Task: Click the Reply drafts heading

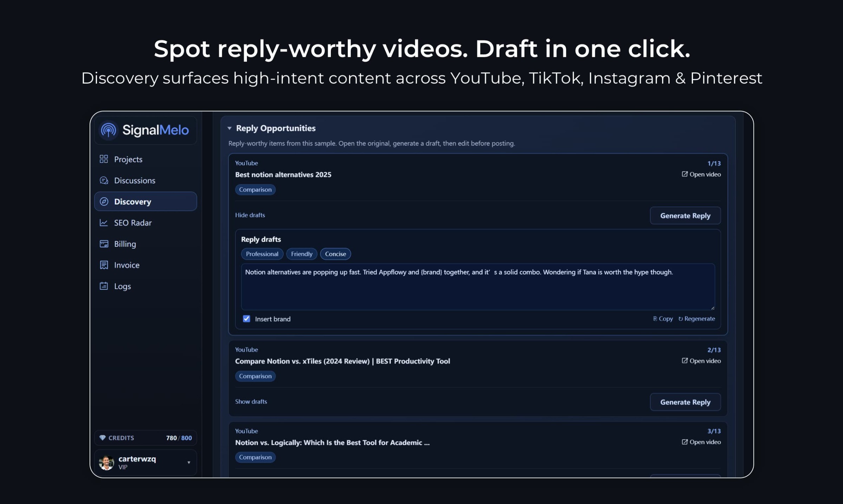Action: click(261, 239)
